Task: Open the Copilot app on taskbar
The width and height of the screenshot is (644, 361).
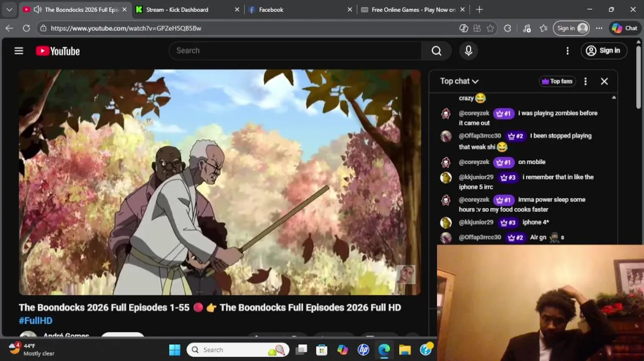Action: pyautogui.click(x=343, y=349)
